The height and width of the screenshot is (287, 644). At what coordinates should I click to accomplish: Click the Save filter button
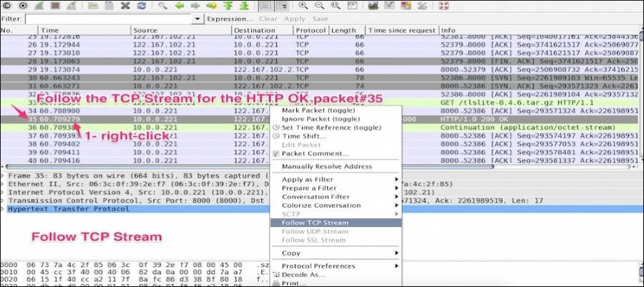tap(320, 19)
